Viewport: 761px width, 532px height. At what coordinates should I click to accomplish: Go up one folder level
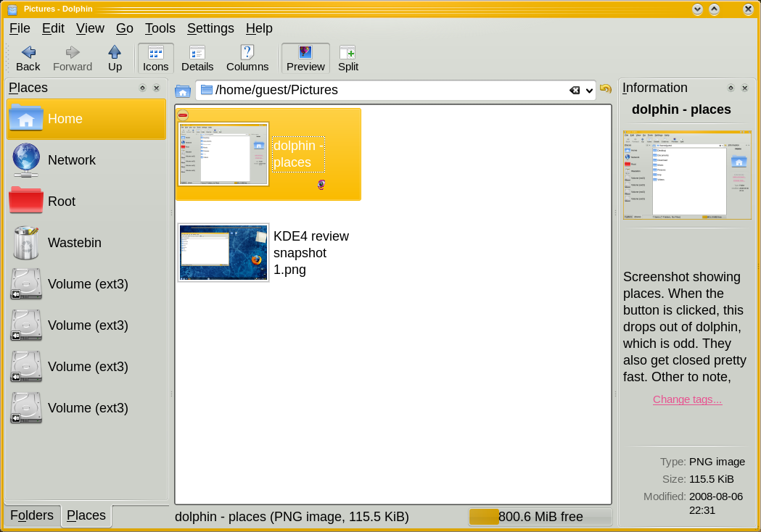click(x=115, y=58)
